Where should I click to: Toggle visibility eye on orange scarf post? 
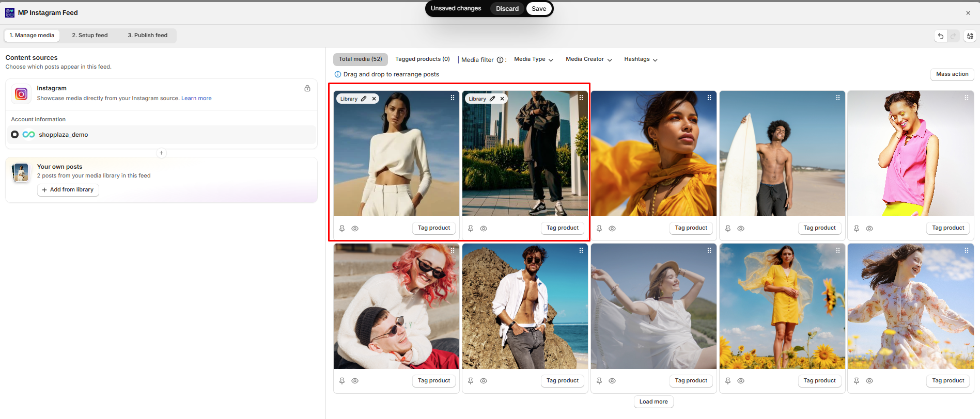click(x=612, y=229)
